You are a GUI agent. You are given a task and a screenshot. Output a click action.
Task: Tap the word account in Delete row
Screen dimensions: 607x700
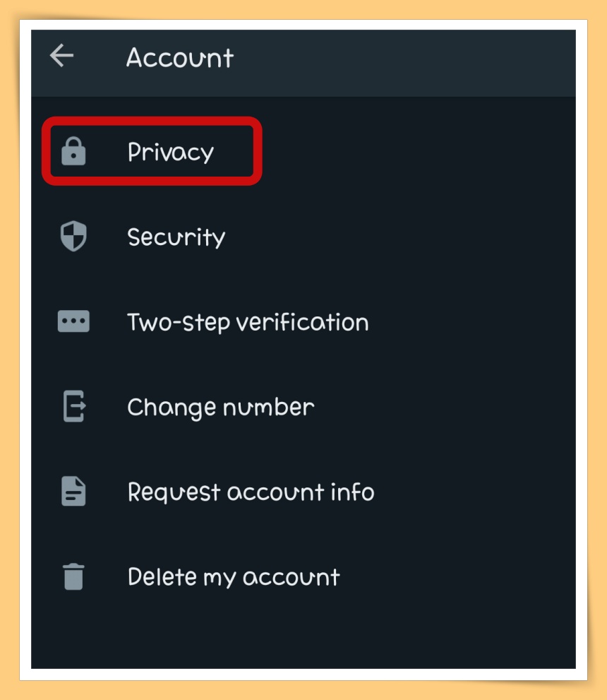click(x=292, y=577)
